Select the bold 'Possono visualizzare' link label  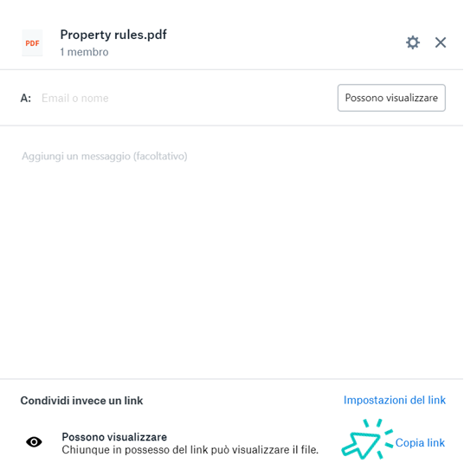pos(114,437)
